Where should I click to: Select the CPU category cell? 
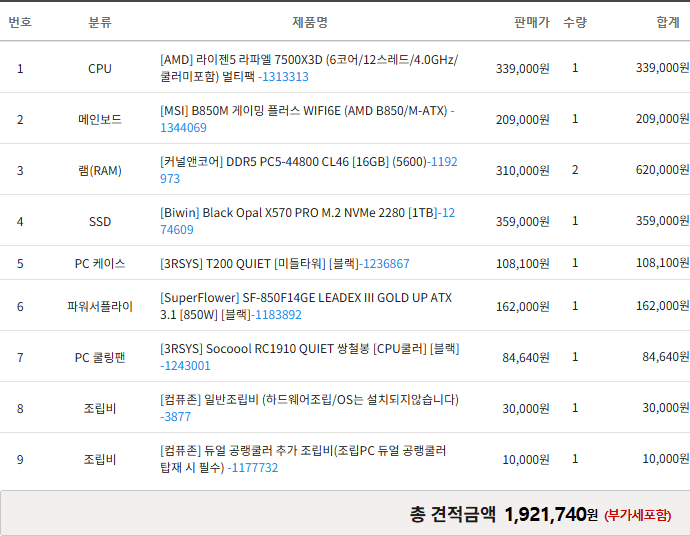[100, 69]
